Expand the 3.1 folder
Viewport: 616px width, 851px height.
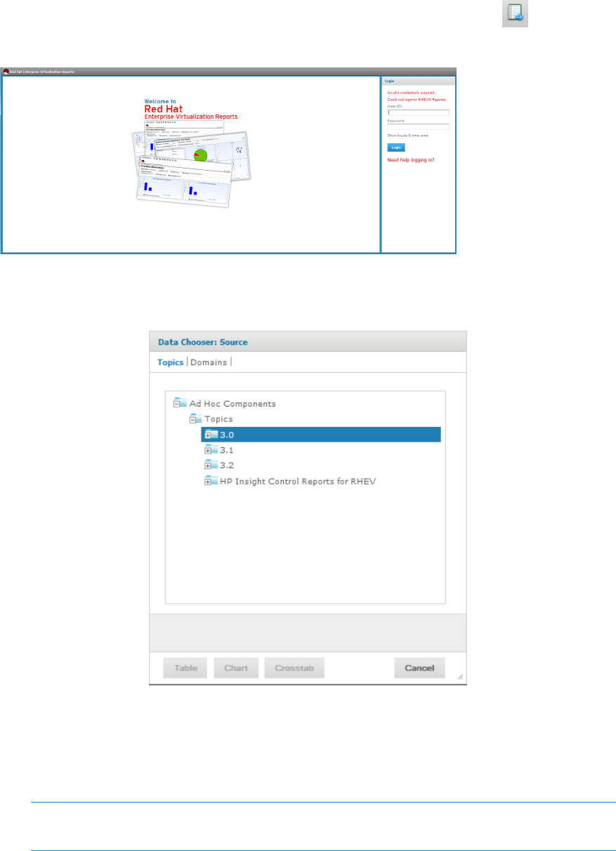click(x=208, y=451)
